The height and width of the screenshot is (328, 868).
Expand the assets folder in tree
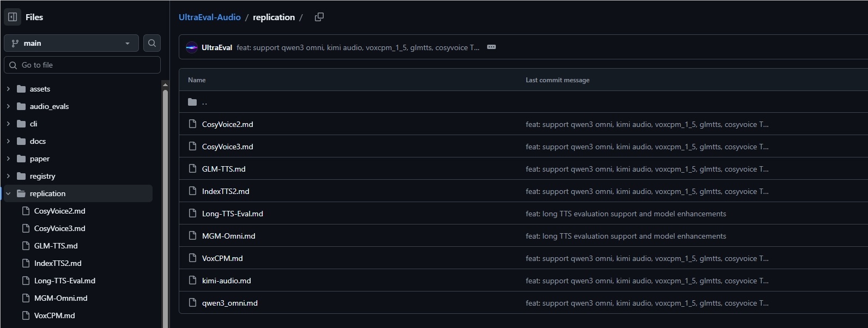[x=8, y=89]
